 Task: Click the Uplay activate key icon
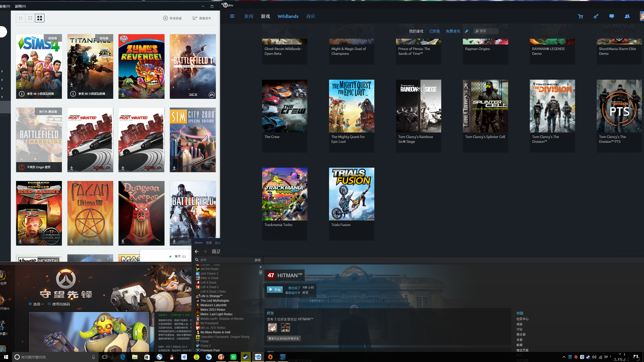click(596, 16)
